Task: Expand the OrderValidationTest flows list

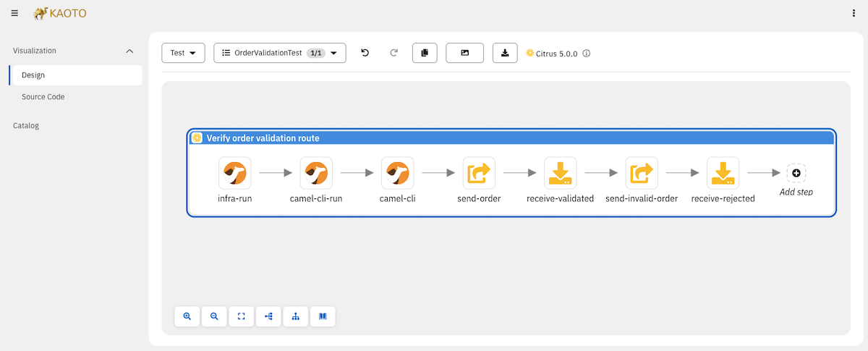Action: tap(280, 53)
